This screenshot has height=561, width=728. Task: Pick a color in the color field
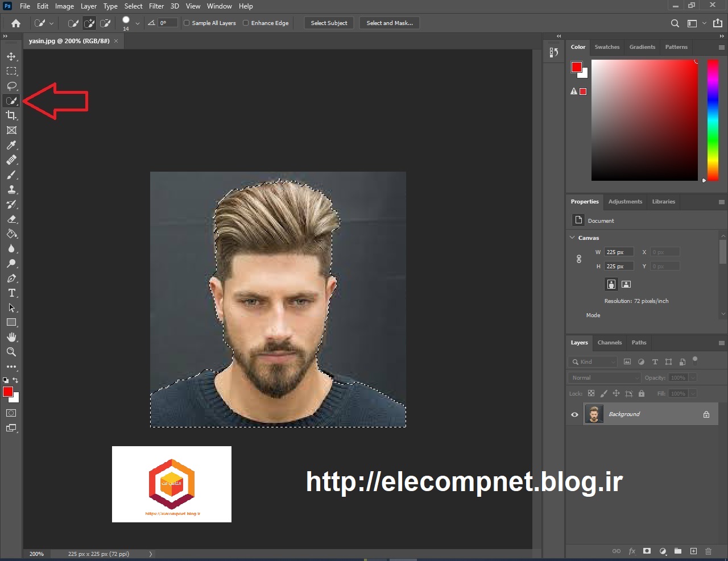[x=644, y=120]
